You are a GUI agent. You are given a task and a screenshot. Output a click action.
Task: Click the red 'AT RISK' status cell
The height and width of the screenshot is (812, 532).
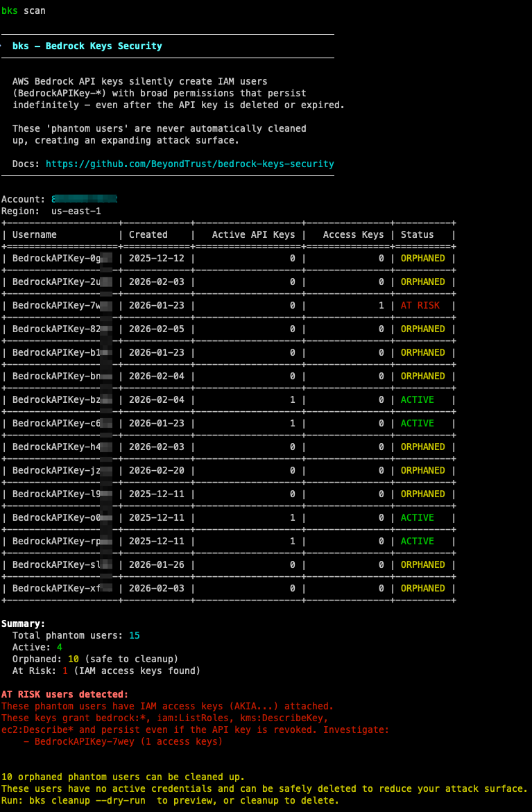420,306
